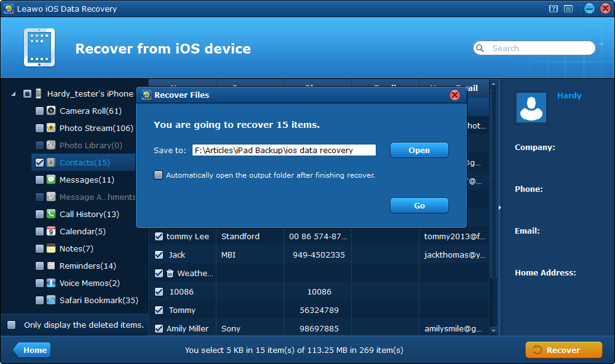Tick the Calendar(5) checkbox
The height and width of the screenshot is (364, 615).
(x=39, y=231)
